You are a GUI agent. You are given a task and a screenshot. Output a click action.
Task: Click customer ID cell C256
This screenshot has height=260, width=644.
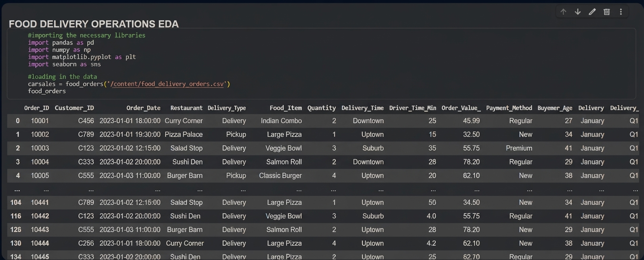[86, 243]
